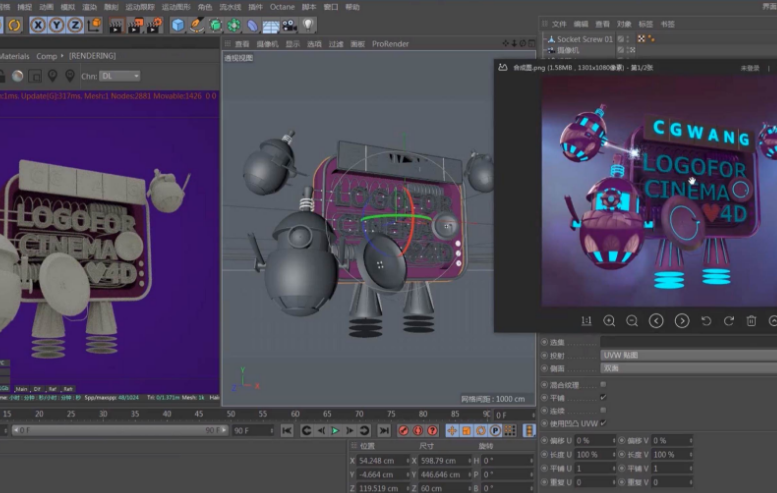Add a light object from toolbar
777x493 pixels.
tap(307, 25)
